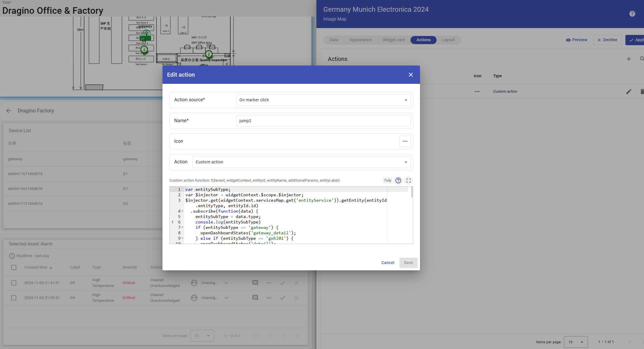The image size is (644, 349).
Task: Switch to the Appearance tab
Action: point(360,40)
